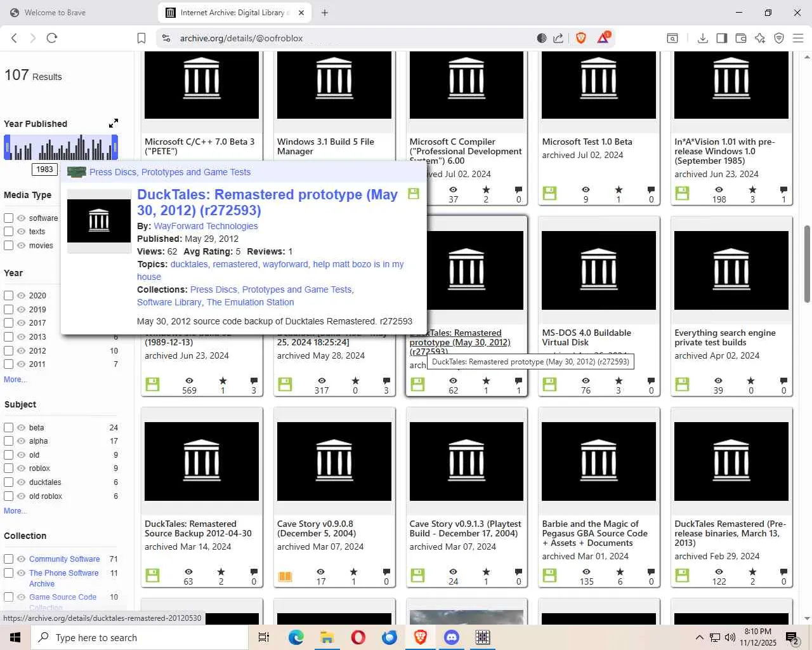This screenshot has height=650, width=812.
Task: Open the Brave Wallet icon
Action: coord(740,38)
